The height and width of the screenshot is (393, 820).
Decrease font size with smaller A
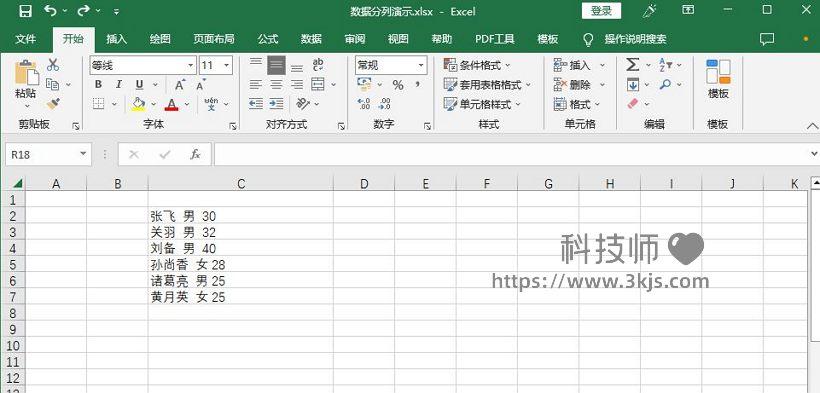[201, 85]
